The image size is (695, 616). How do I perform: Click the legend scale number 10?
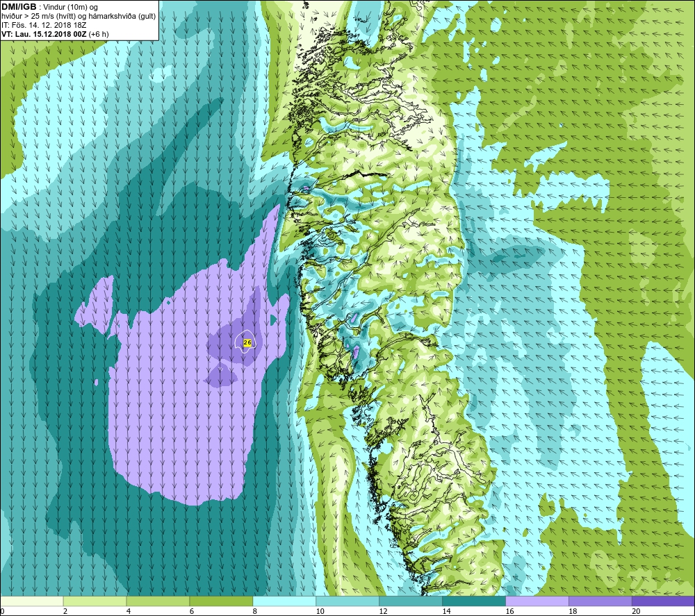[320, 611]
